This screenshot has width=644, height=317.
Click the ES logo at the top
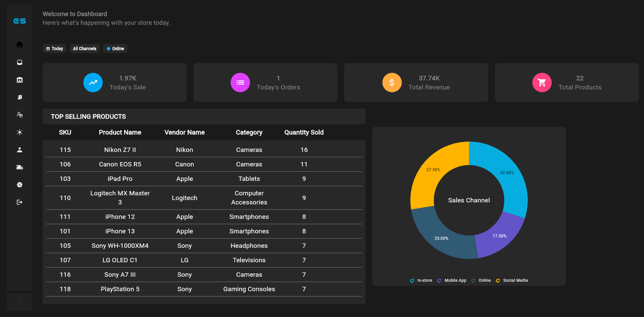19,21
